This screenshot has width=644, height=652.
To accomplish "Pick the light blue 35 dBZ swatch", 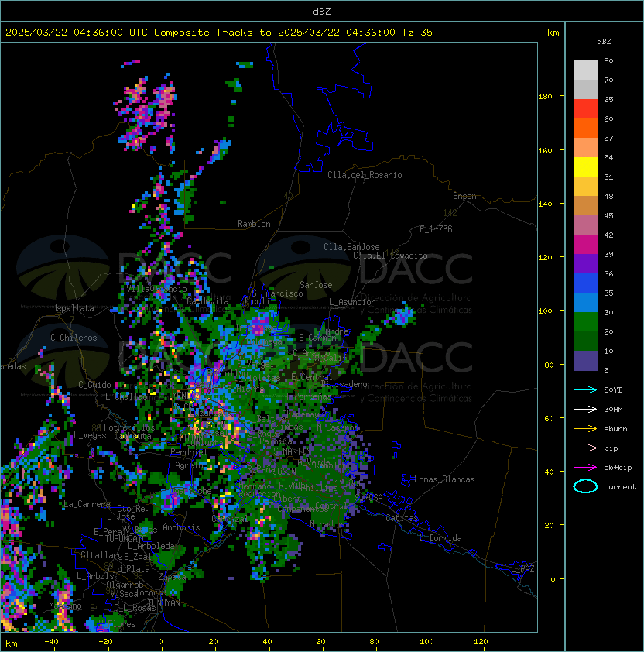I will click(x=585, y=302).
